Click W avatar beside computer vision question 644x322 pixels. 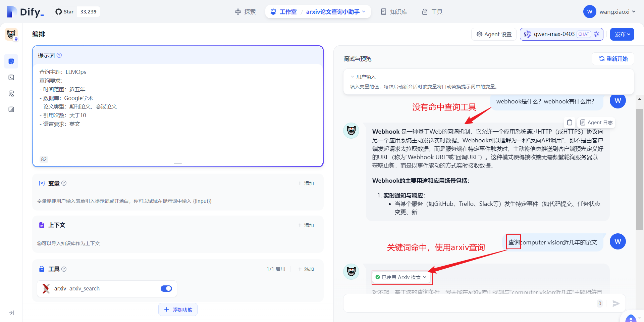click(x=618, y=241)
